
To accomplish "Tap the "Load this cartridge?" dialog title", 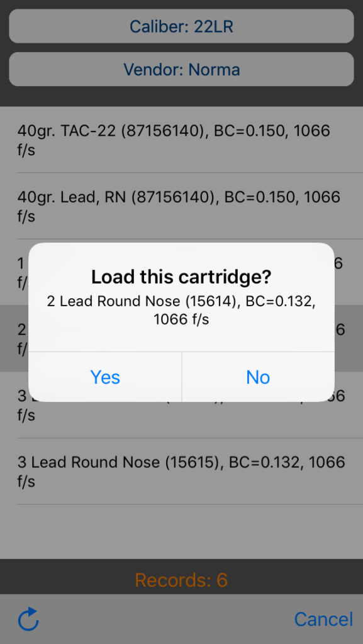I will (x=181, y=277).
